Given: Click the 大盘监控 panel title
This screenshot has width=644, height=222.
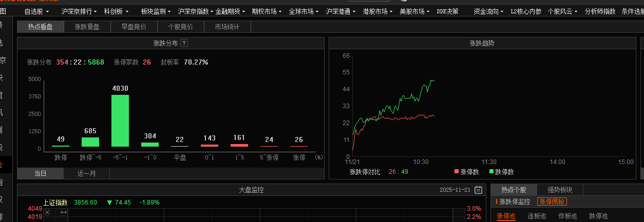Looking at the screenshot, I should pos(252,190).
